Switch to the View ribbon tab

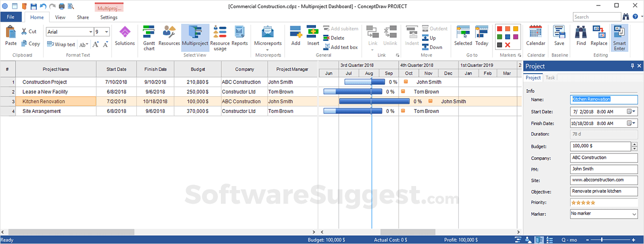pyautogui.click(x=60, y=17)
